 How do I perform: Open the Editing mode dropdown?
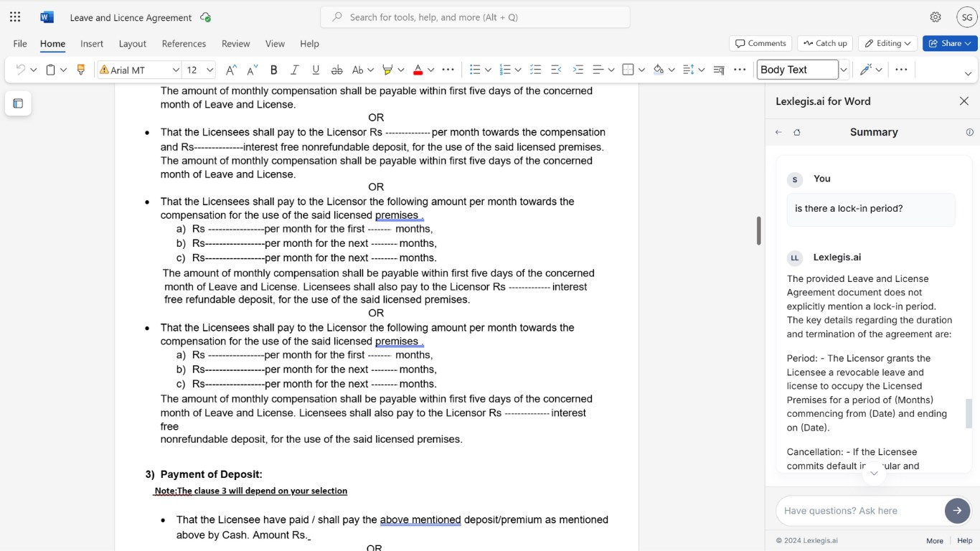coord(887,43)
